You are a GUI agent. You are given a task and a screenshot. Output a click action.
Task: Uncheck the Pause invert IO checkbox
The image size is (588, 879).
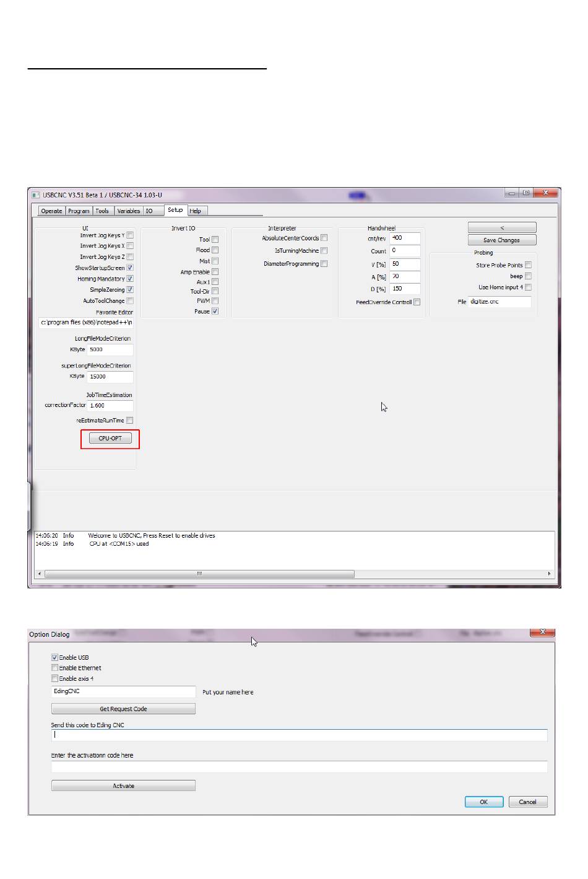point(215,311)
